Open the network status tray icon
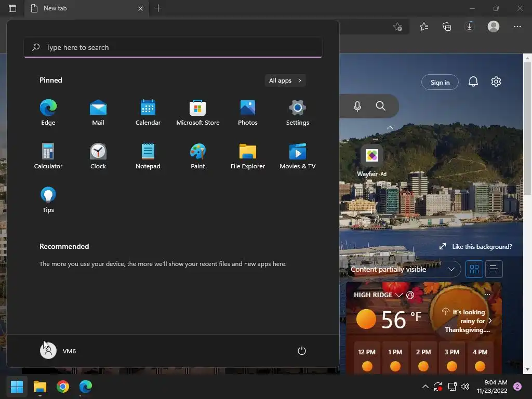Image resolution: width=532 pixels, height=399 pixels. [x=452, y=387]
